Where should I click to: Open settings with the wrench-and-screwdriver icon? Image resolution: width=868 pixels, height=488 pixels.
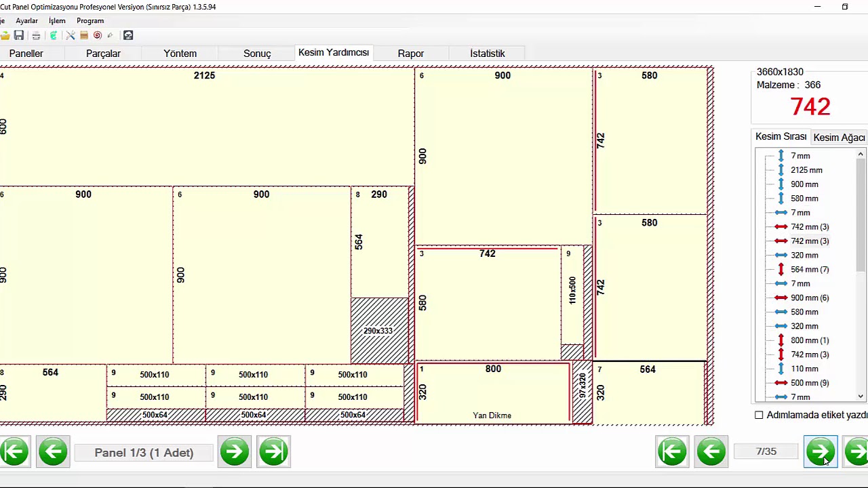pos(70,35)
